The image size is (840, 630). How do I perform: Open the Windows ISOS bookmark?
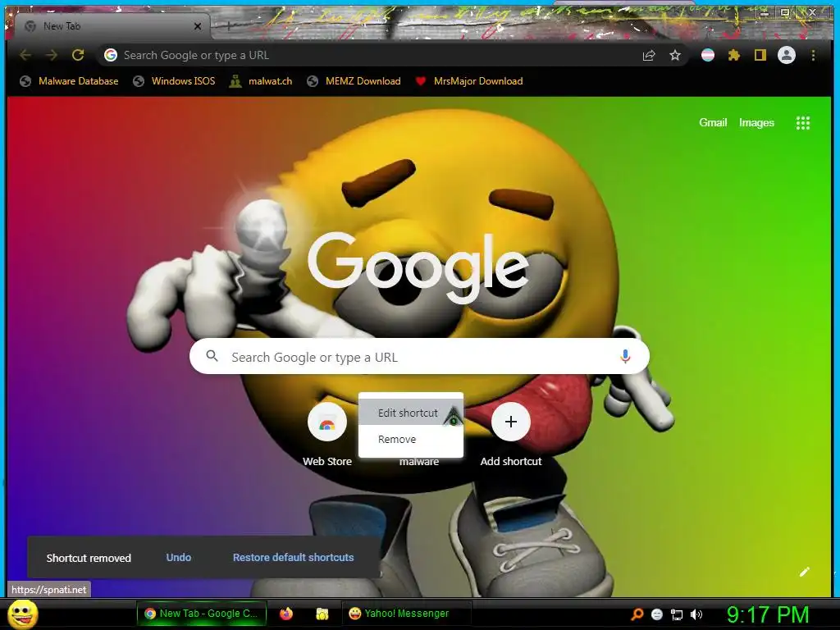[x=175, y=81]
